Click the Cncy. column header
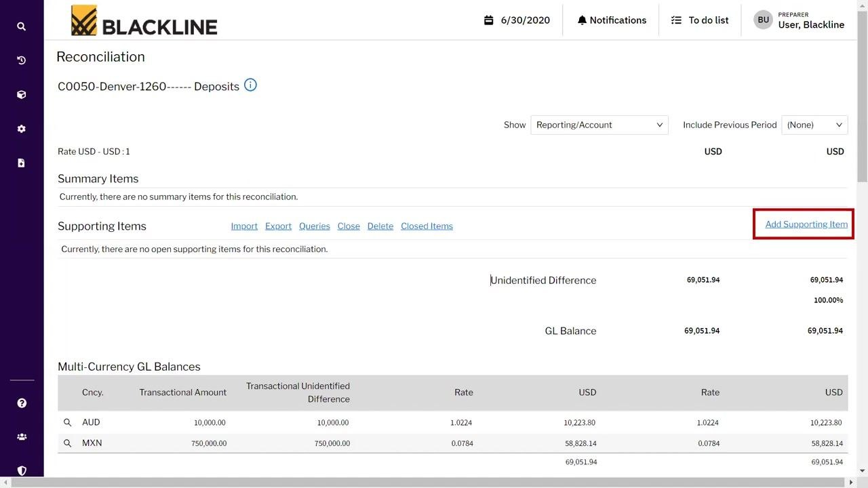Screen dimensions: 868x488 click(x=93, y=392)
